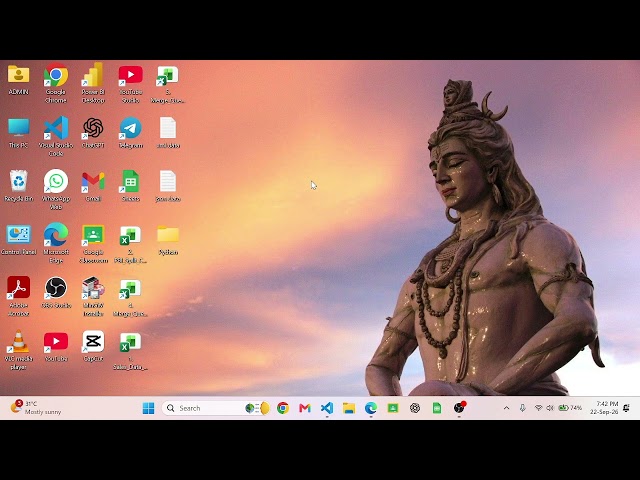
Task: Open the Python folder on desktop
Action: [168, 240]
